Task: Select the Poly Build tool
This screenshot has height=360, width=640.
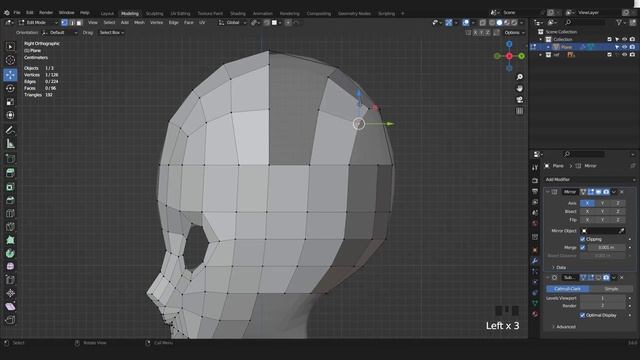Action: 10,240
